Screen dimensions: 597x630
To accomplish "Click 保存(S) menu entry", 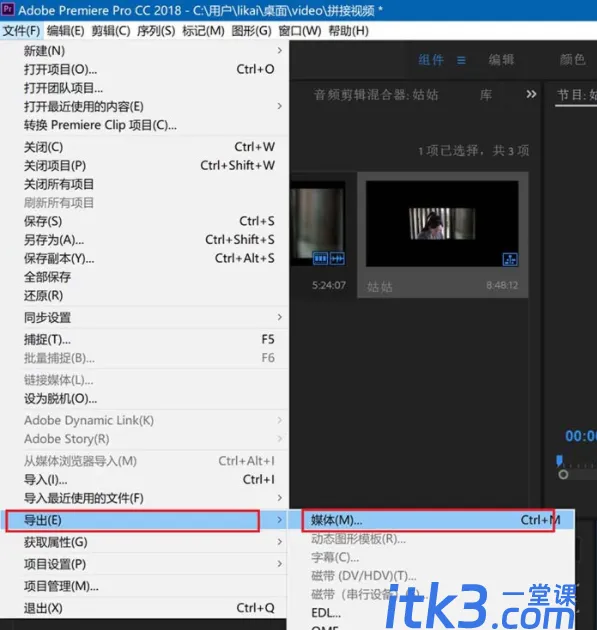I will (145, 221).
